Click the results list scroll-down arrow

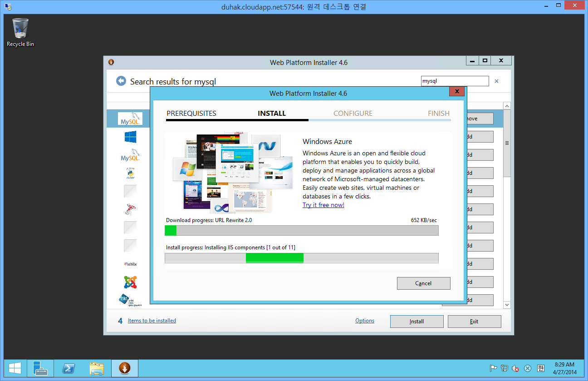point(507,305)
